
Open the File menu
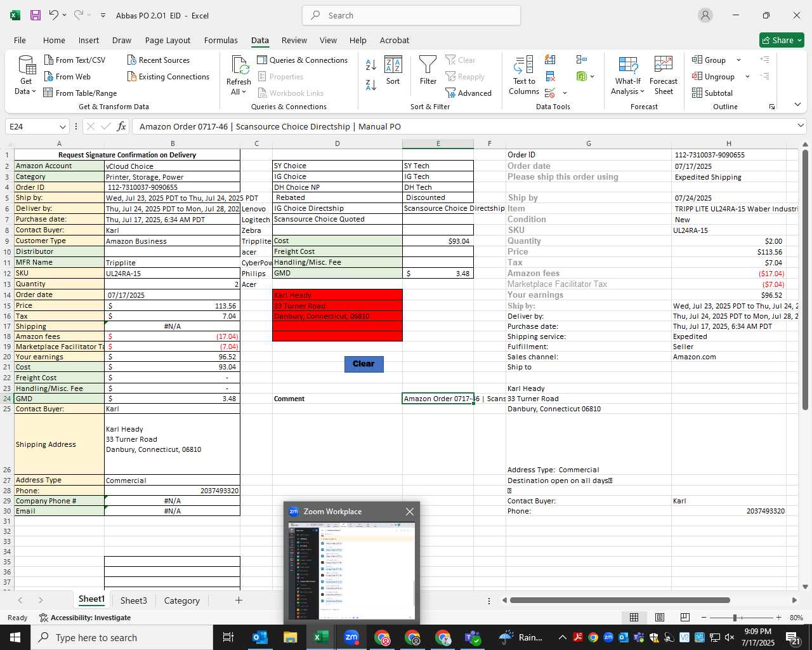click(20, 40)
